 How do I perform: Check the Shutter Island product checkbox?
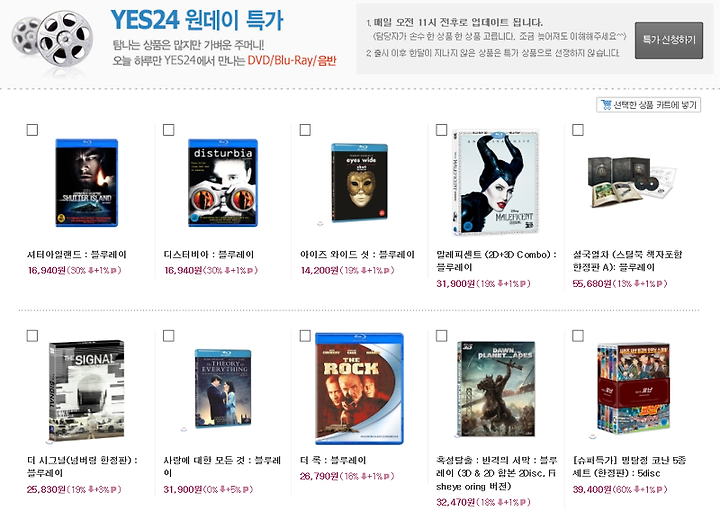click(32, 130)
